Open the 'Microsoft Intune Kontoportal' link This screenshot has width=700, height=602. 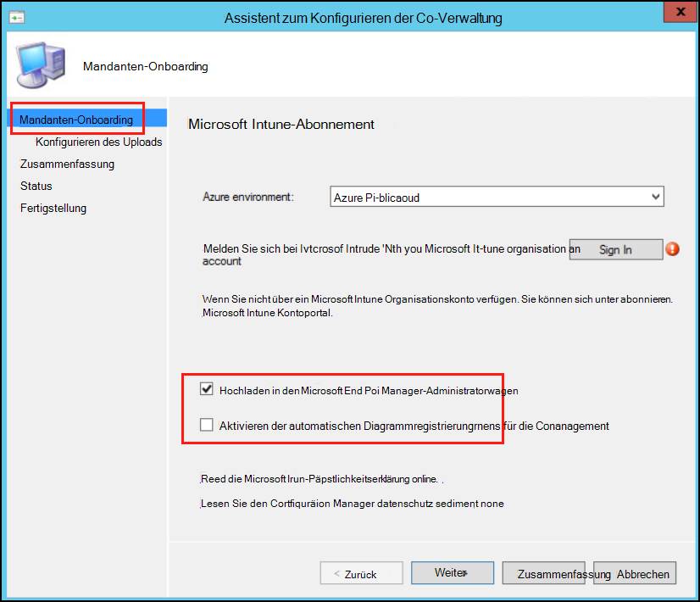268,313
